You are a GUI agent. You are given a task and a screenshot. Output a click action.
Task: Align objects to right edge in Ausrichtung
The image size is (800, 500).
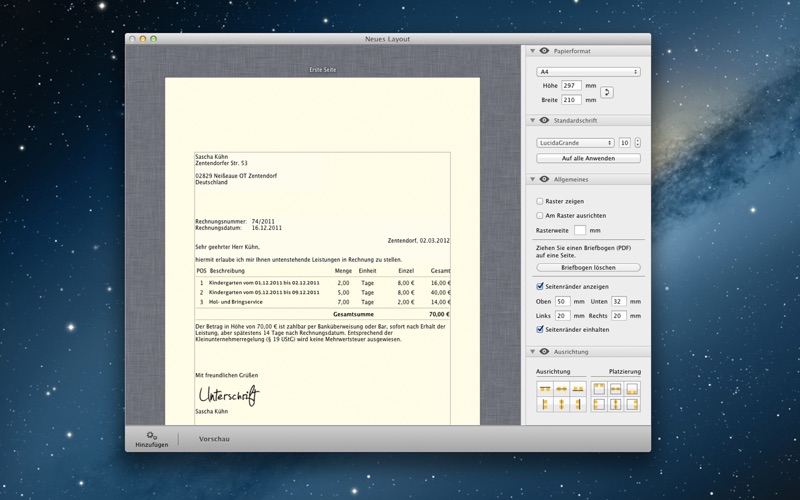[578, 405]
